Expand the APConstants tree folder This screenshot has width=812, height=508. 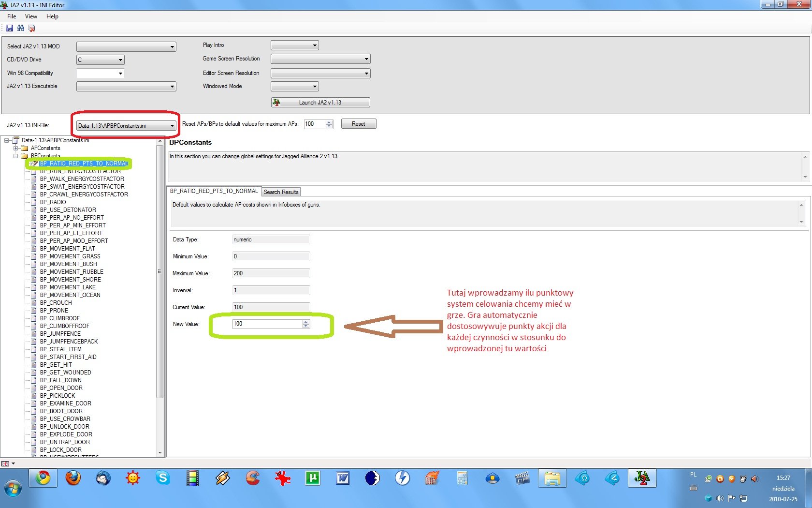[x=16, y=148]
